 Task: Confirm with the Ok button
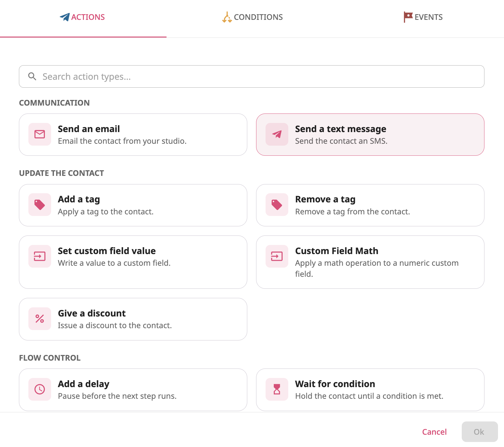[480, 432]
